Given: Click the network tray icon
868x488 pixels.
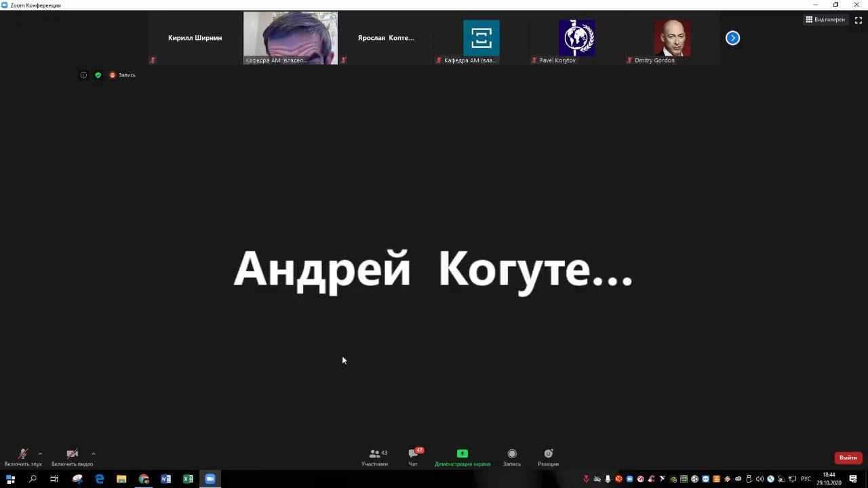Looking at the screenshot, I should coord(791,479).
